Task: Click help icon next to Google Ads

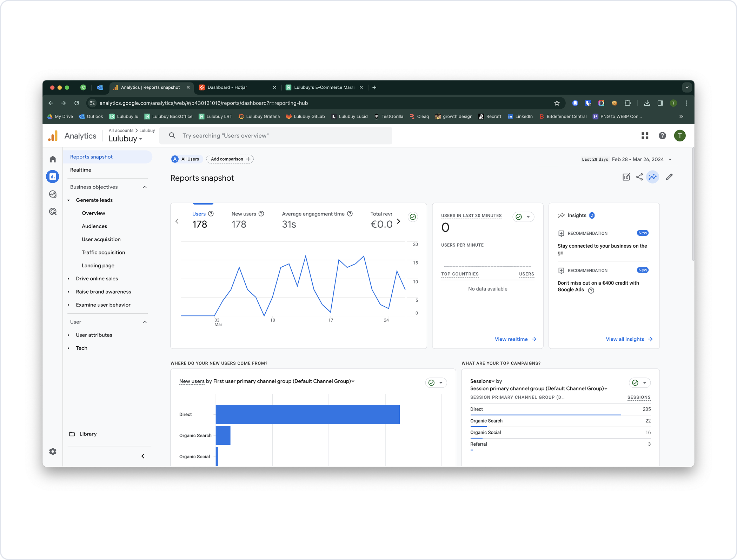Action: coord(591,291)
